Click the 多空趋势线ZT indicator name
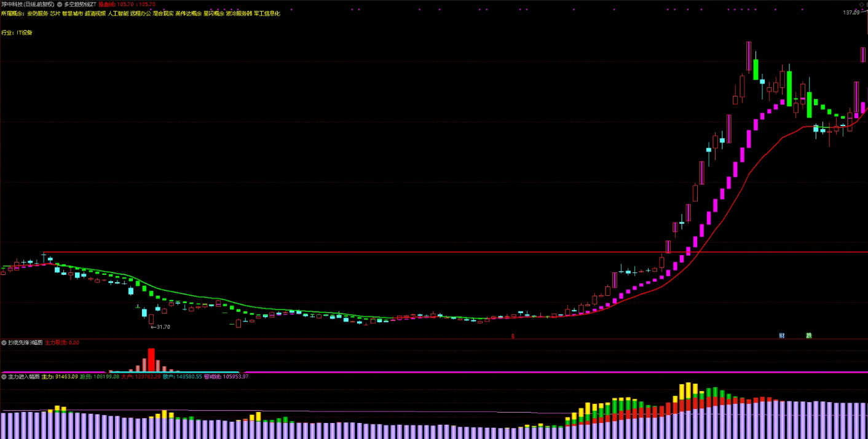The image size is (868, 439). (x=80, y=4)
